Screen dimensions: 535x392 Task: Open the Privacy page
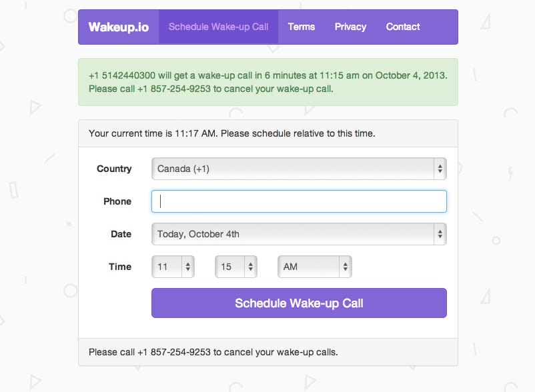tap(350, 27)
